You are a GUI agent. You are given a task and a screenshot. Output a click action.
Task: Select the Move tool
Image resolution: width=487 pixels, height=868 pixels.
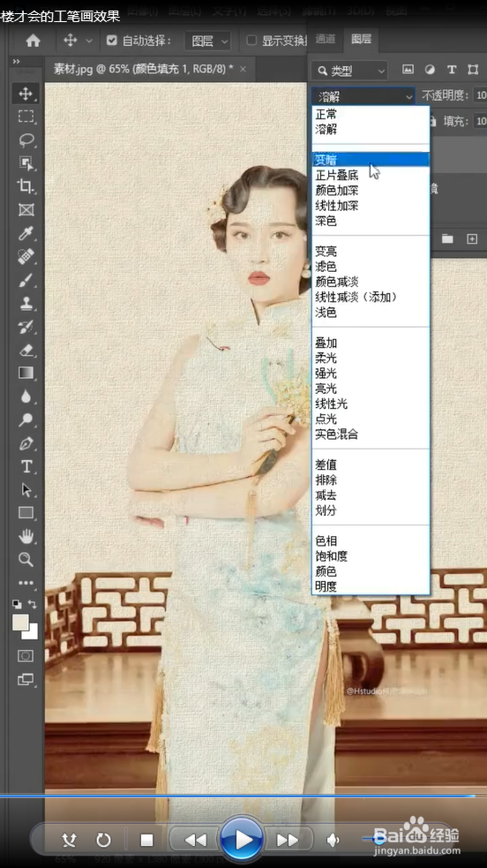click(26, 93)
